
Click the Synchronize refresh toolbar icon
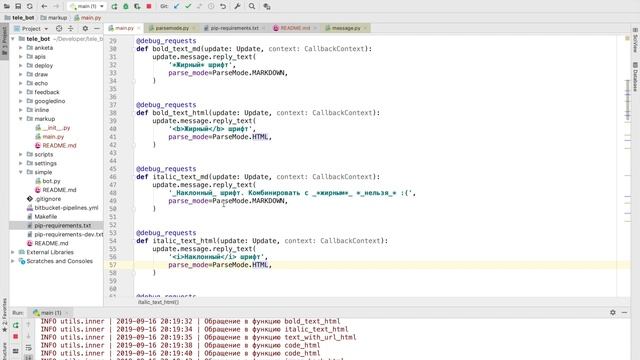click(x=30, y=6)
